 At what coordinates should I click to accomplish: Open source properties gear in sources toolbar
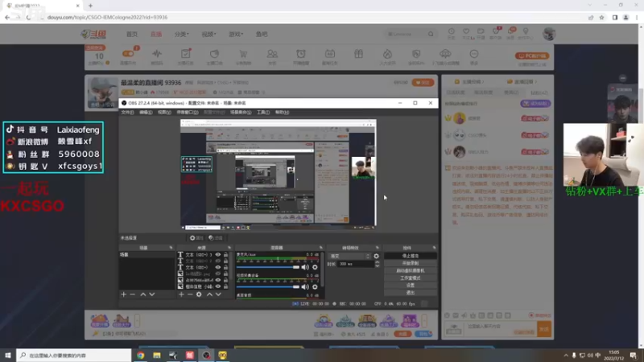pos(199,294)
